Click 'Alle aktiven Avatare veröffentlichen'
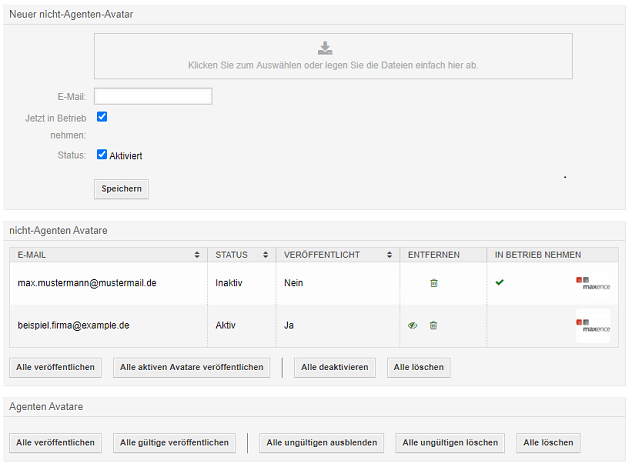 click(x=191, y=367)
